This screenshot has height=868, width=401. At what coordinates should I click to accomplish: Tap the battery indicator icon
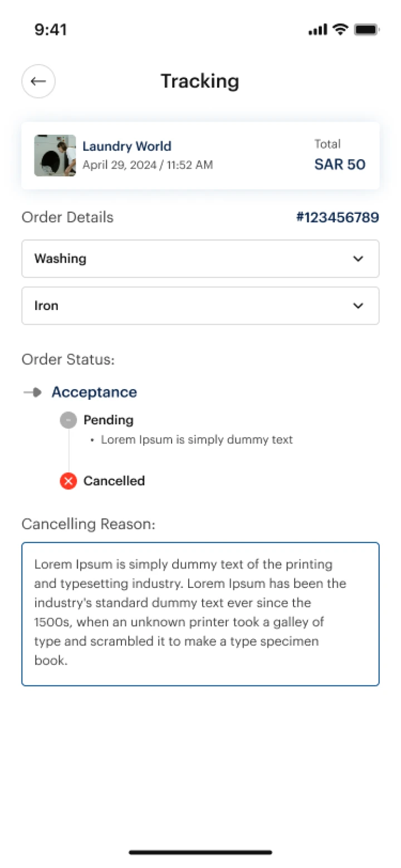coord(366,30)
